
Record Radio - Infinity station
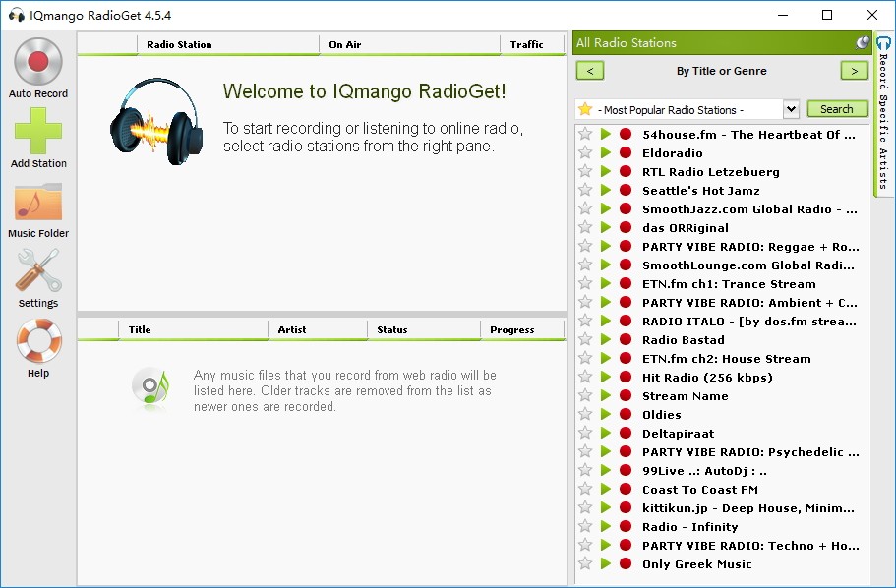(626, 527)
